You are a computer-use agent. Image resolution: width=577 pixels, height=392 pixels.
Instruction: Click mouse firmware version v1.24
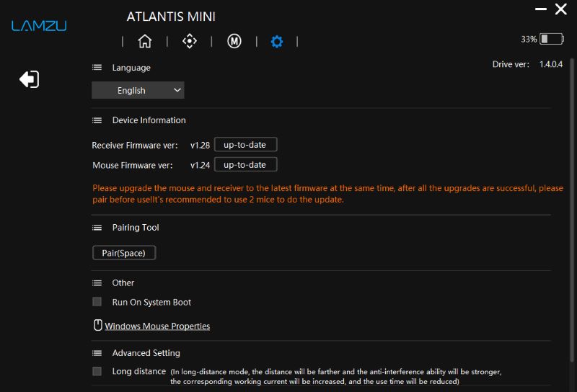point(201,166)
